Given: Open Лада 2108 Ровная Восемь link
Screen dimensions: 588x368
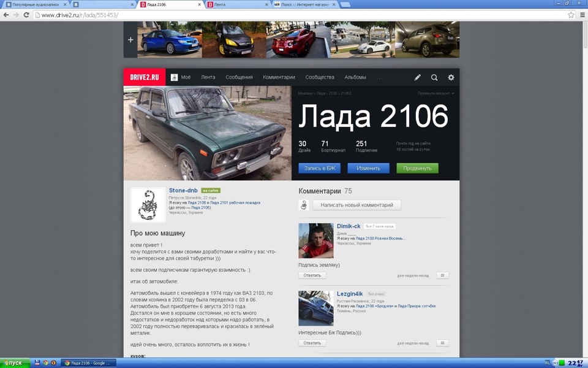Looking at the screenshot, I should (x=380, y=238).
